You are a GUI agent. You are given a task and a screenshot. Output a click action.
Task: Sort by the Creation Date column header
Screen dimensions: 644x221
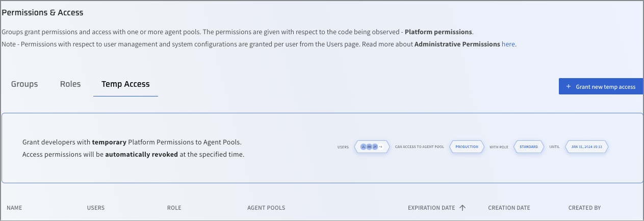coord(509,208)
